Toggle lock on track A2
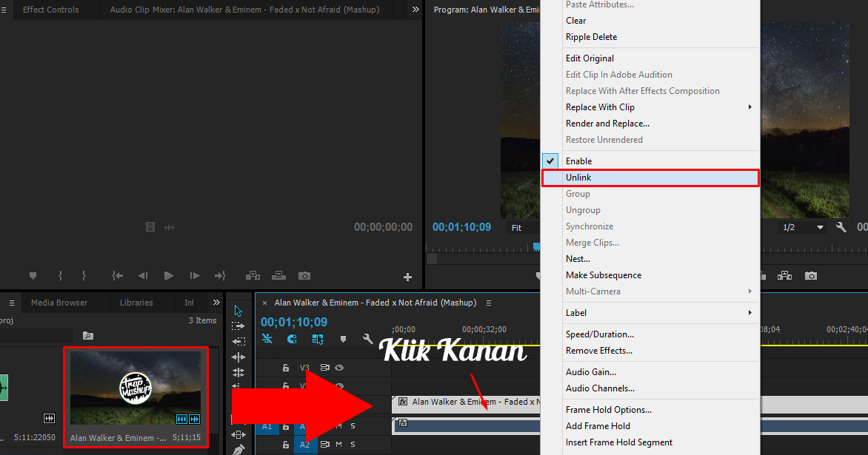 [286, 445]
